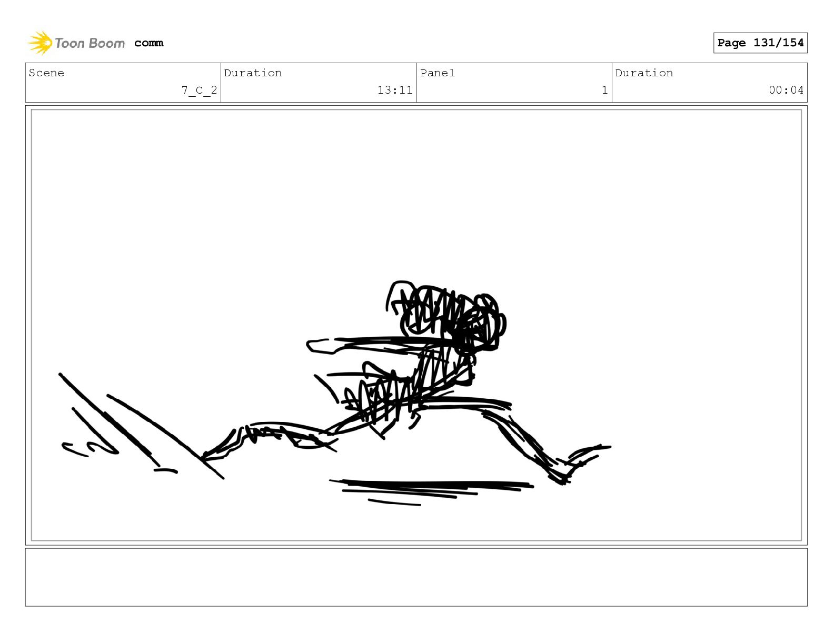Select panel number '1'
Screen dimensions: 834x644
[605, 90]
